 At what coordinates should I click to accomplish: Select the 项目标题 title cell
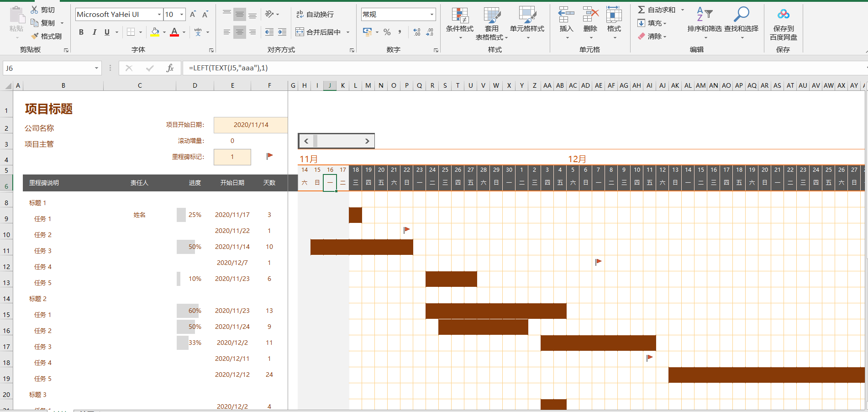click(49, 109)
